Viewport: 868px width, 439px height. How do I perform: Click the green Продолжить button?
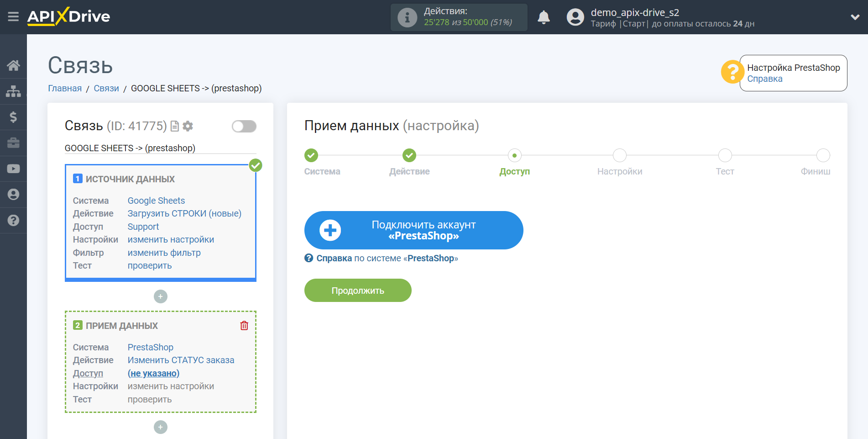pos(358,291)
